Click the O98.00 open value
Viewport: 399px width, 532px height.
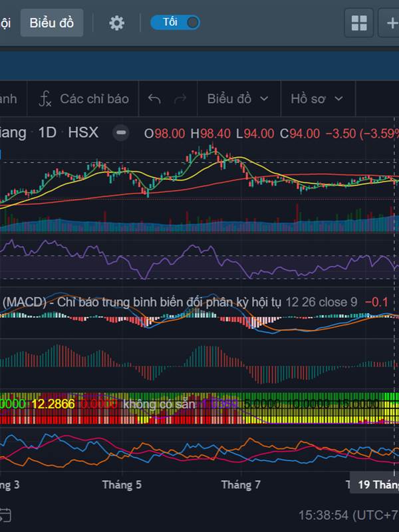[x=164, y=134]
